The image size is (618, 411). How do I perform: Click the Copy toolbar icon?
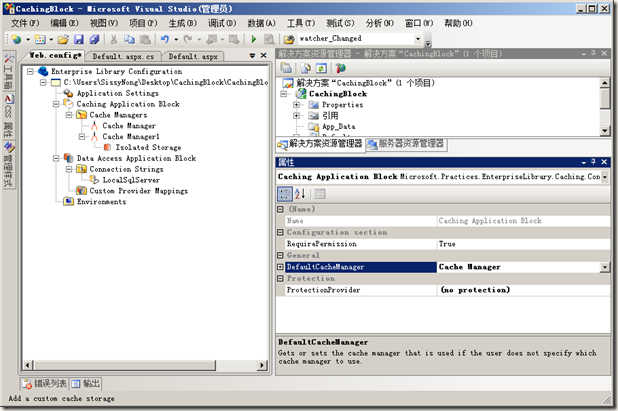[x=129, y=39]
